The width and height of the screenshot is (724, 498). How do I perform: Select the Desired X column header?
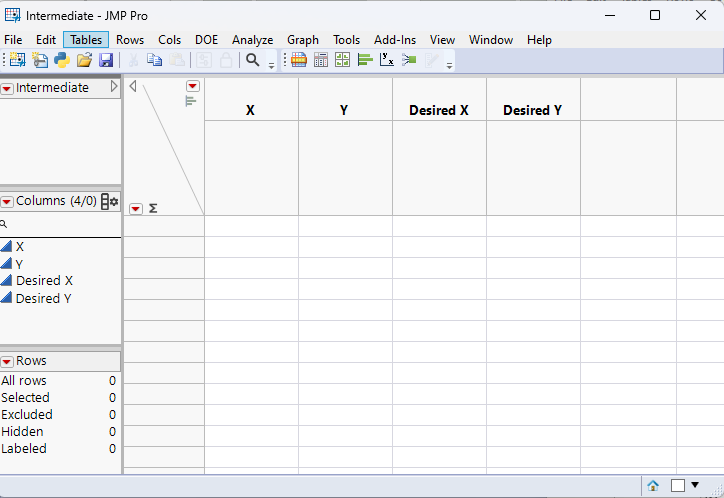pos(439,110)
